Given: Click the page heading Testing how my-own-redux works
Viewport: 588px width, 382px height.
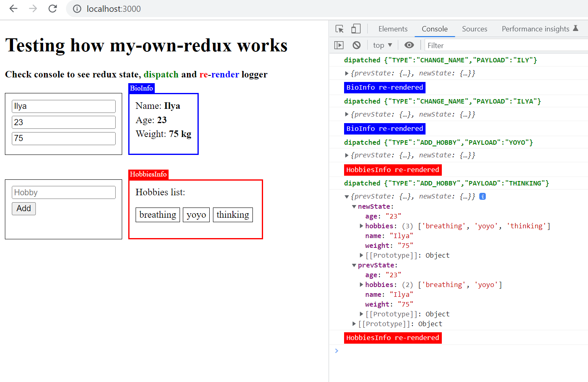Looking at the screenshot, I should pos(146,45).
